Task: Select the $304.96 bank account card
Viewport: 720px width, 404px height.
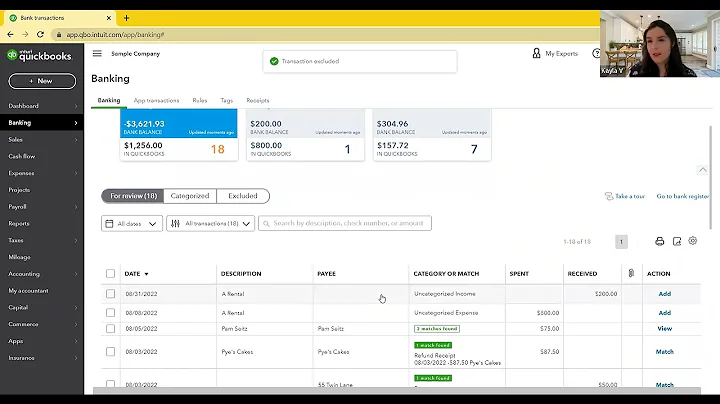Action: tap(432, 135)
